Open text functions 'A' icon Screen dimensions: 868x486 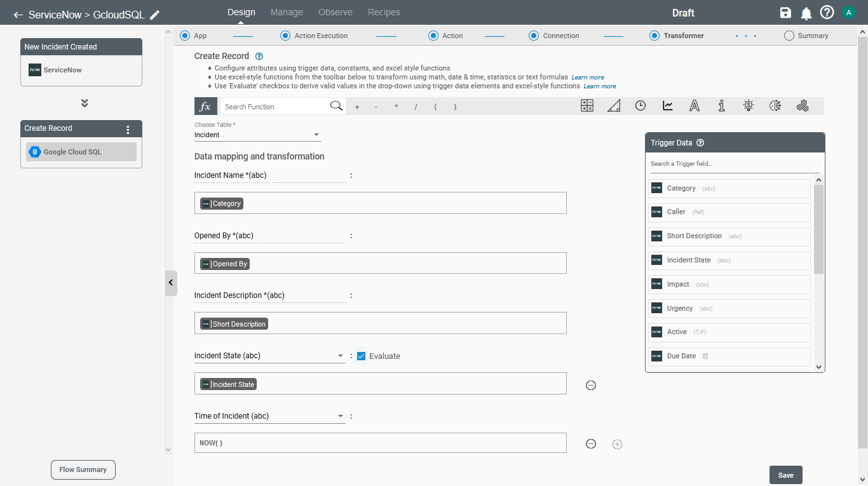tap(695, 106)
